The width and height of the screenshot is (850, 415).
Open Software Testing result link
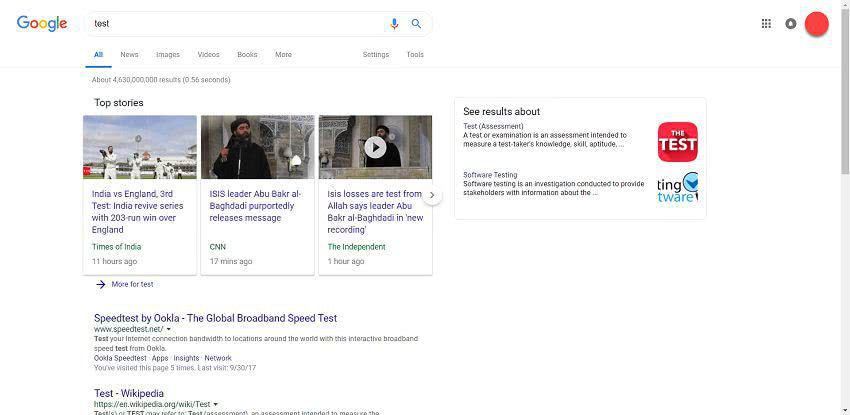coord(490,175)
